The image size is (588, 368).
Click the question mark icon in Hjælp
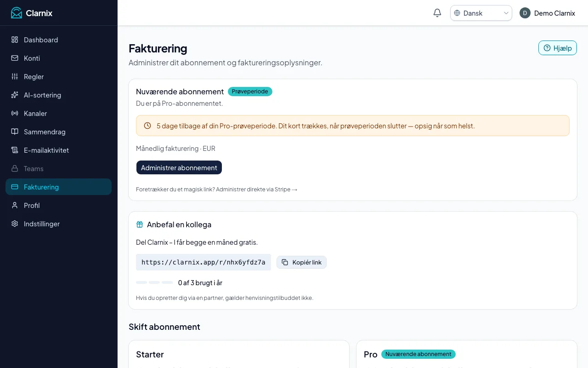click(x=547, y=48)
